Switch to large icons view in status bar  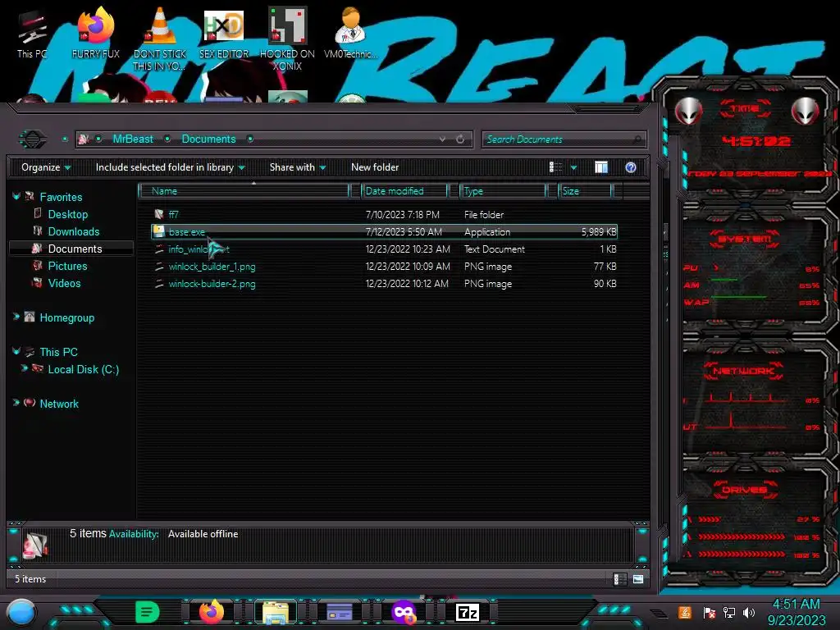point(638,579)
